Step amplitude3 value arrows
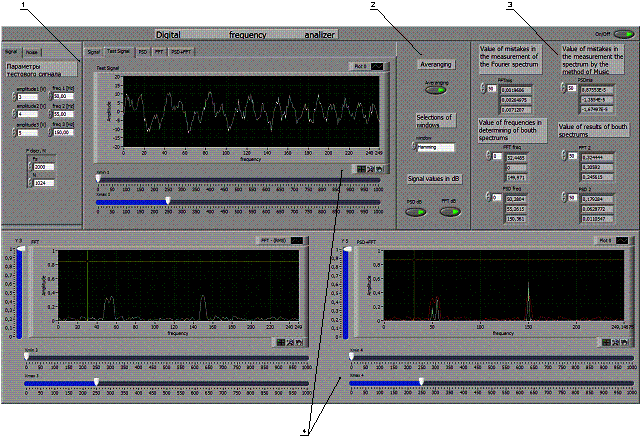This screenshot has width=641, height=440. click(14, 132)
